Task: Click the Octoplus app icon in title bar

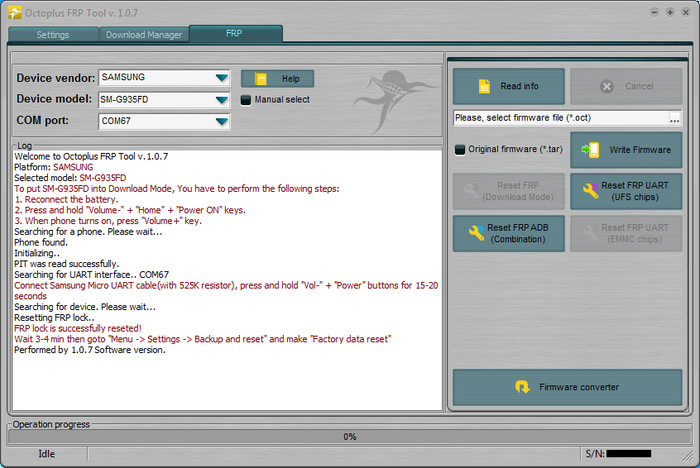Action: (x=12, y=13)
